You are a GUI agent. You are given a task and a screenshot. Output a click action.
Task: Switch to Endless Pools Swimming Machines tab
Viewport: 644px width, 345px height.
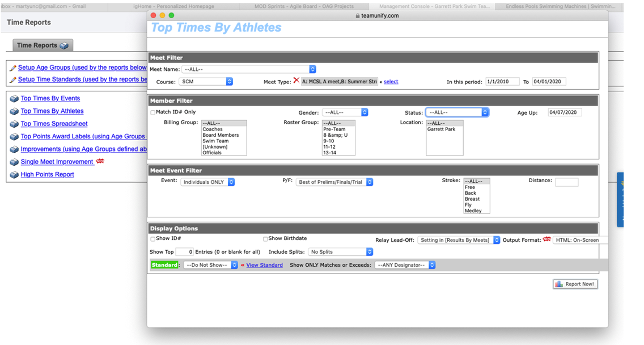click(x=560, y=7)
